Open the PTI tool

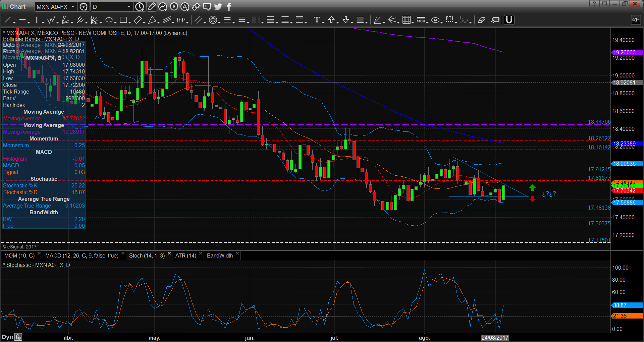click(x=449, y=20)
